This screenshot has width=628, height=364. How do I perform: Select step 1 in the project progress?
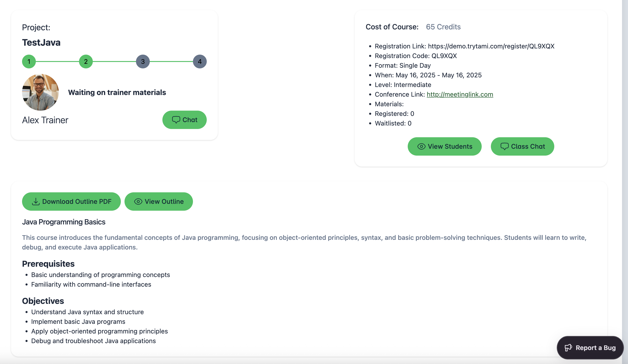point(29,62)
